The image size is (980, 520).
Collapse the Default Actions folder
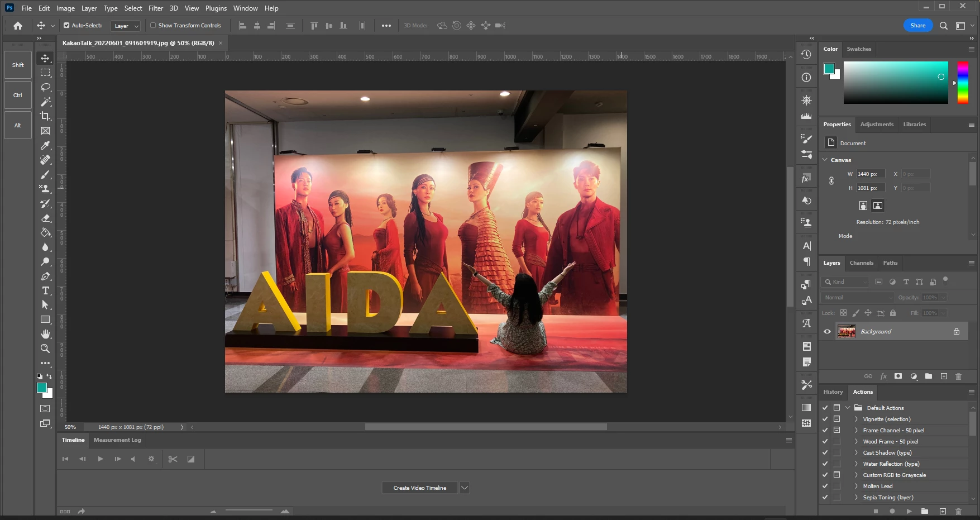(x=848, y=408)
